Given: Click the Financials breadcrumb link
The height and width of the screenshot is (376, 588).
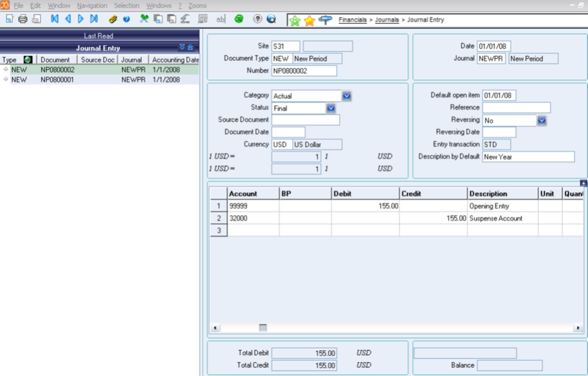Looking at the screenshot, I should tap(352, 20).
